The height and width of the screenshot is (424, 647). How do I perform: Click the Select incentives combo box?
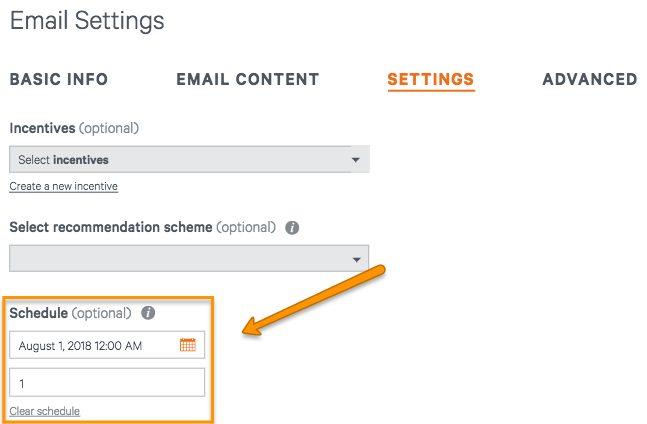point(189,159)
